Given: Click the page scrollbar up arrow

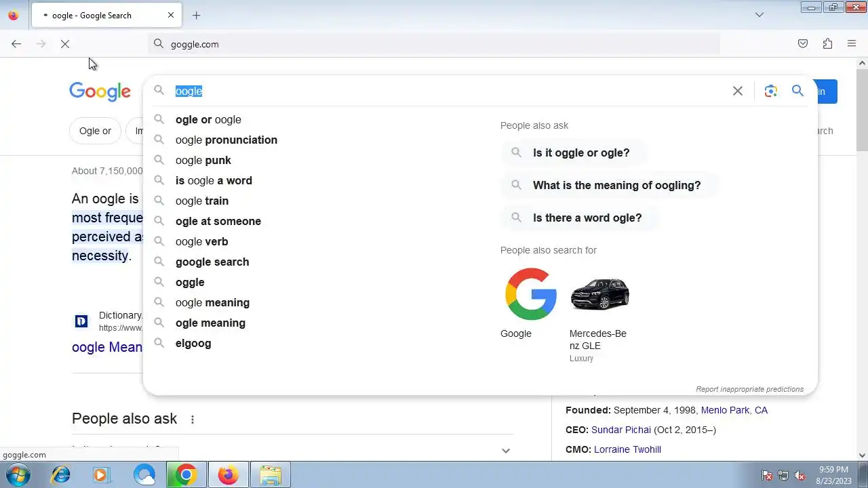Looking at the screenshot, I should [x=862, y=63].
